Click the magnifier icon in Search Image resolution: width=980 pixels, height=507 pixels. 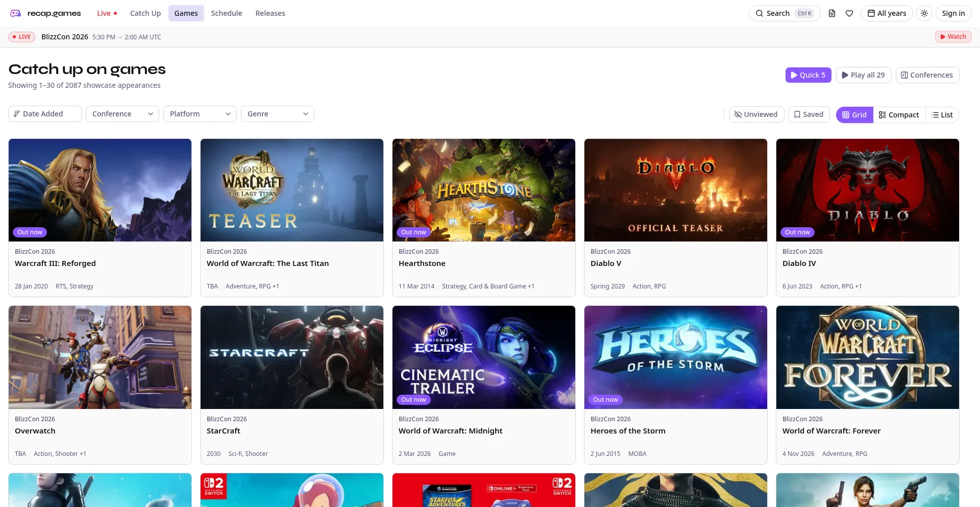759,13
